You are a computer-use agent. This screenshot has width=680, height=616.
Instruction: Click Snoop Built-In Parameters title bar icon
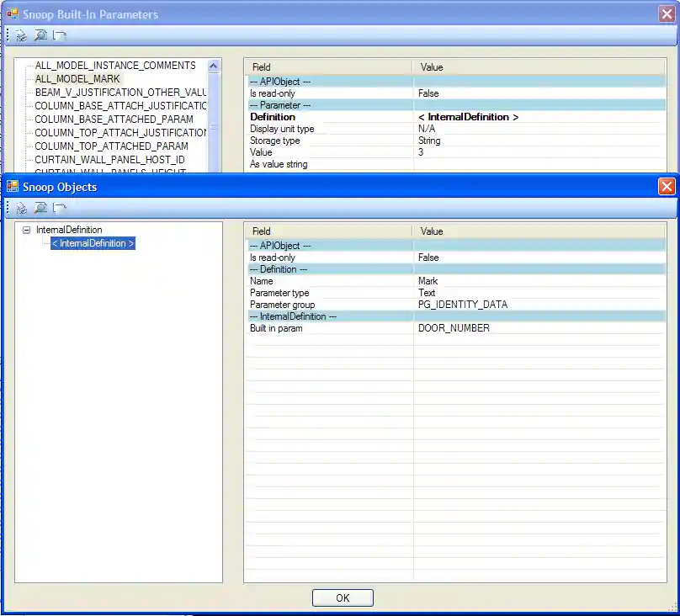(13, 14)
